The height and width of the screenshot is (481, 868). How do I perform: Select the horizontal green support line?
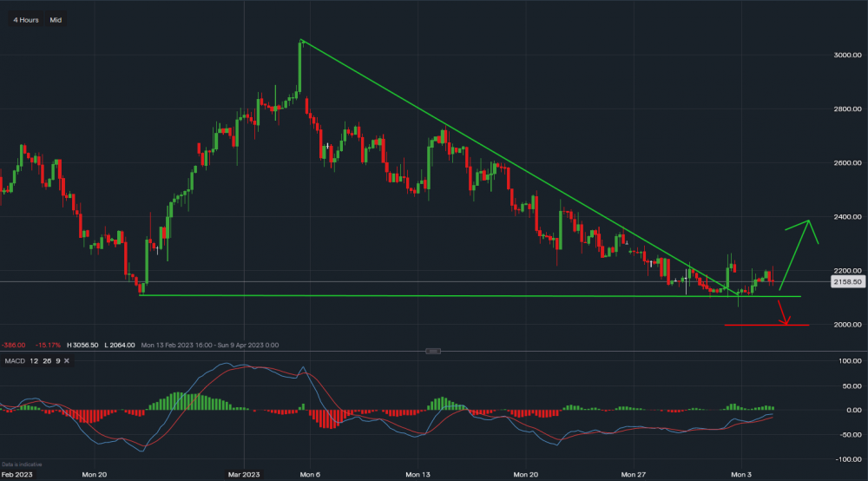click(x=434, y=296)
